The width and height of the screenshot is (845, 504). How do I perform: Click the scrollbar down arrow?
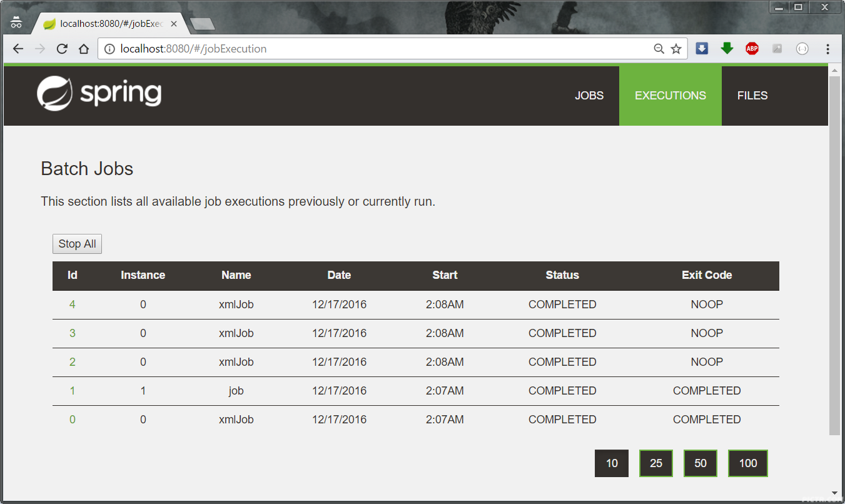(834, 493)
